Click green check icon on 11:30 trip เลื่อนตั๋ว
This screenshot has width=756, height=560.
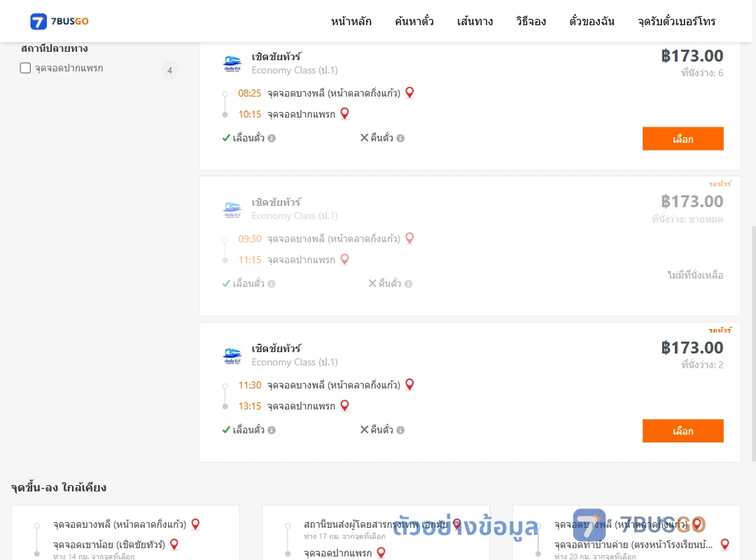click(x=225, y=430)
